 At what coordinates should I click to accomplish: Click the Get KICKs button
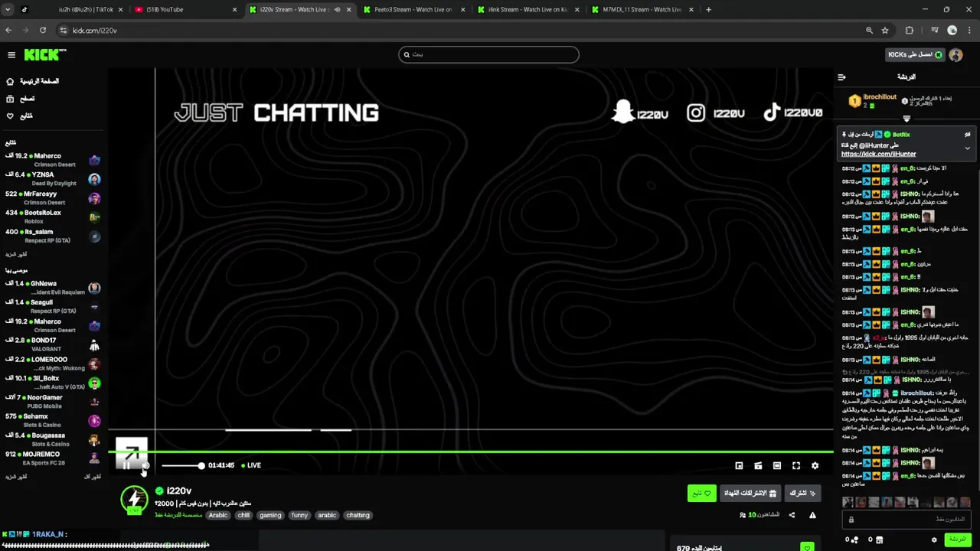coord(915,54)
